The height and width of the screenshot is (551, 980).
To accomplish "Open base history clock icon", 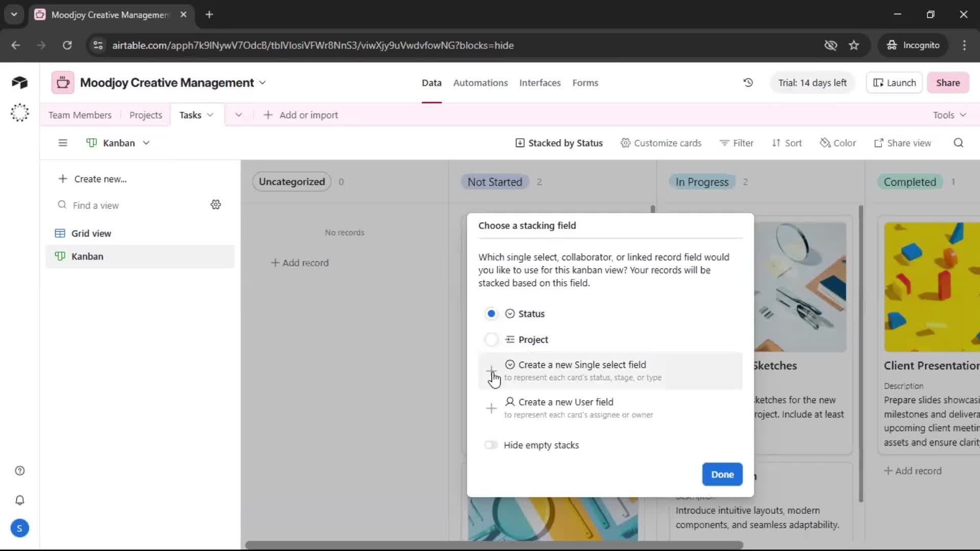I will (748, 83).
